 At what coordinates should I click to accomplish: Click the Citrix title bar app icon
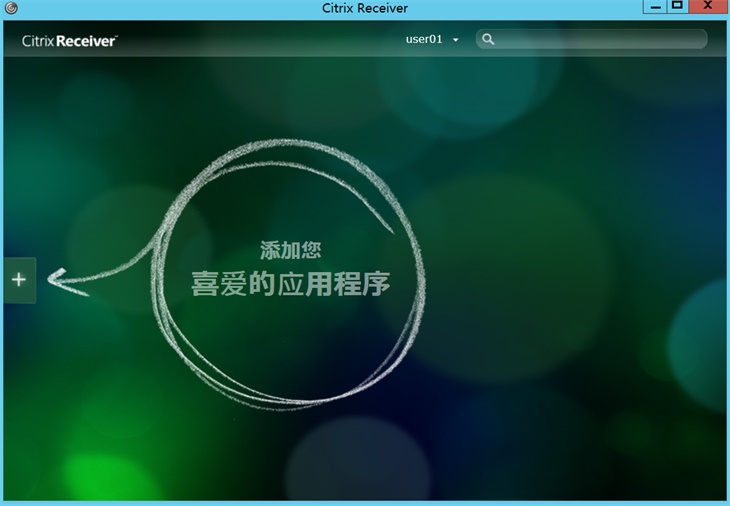point(11,7)
